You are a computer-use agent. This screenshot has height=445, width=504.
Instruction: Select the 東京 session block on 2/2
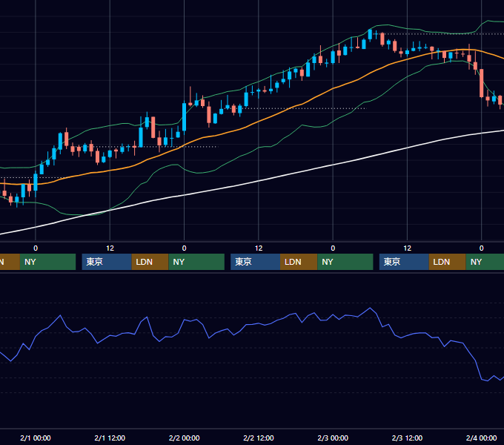pos(256,262)
